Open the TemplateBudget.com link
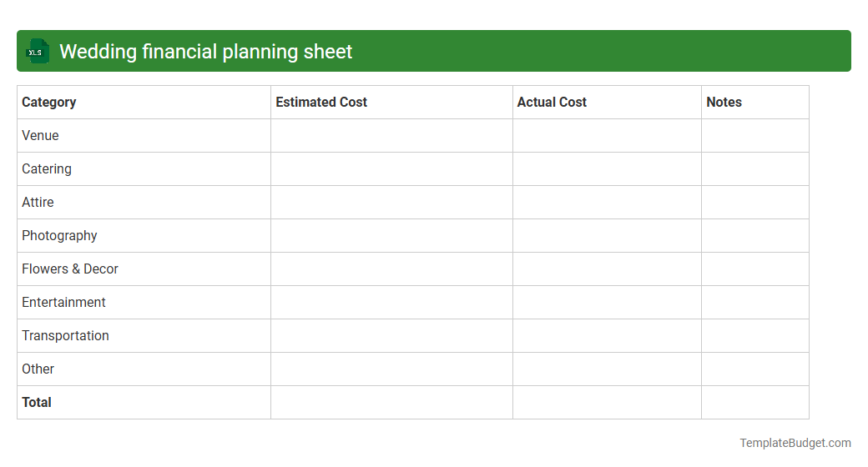The image size is (868, 467). tap(795, 443)
